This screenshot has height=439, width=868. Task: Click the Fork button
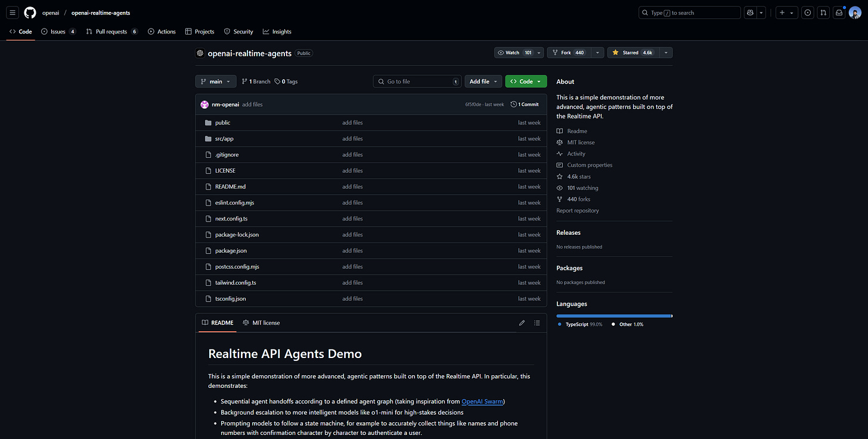(x=568, y=52)
